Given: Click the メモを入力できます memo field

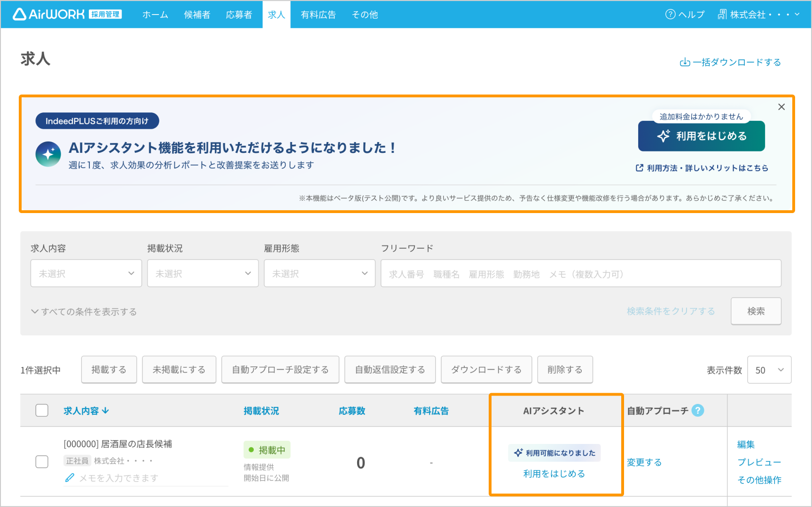Looking at the screenshot, I should click(x=146, y=478).
